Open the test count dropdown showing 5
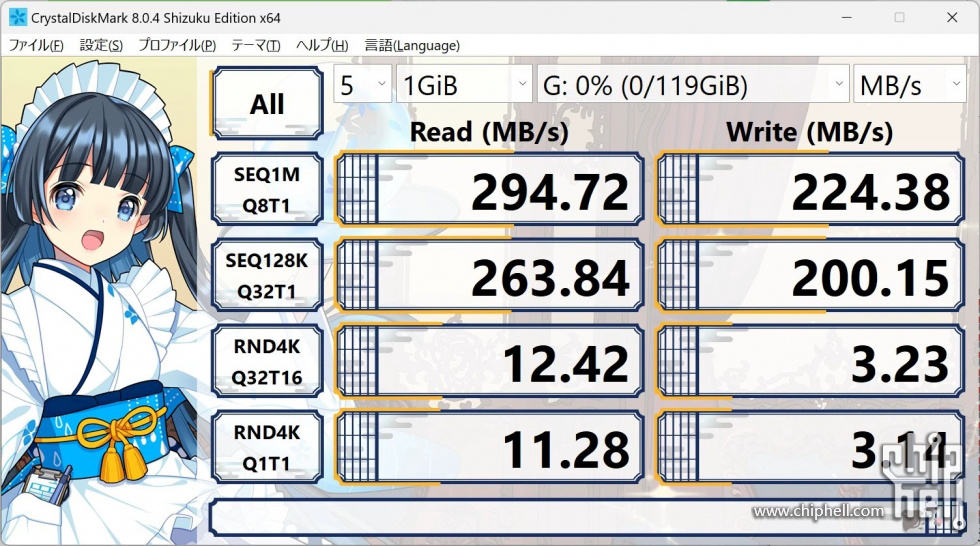980x546 pixels. (x=362, y=84)
